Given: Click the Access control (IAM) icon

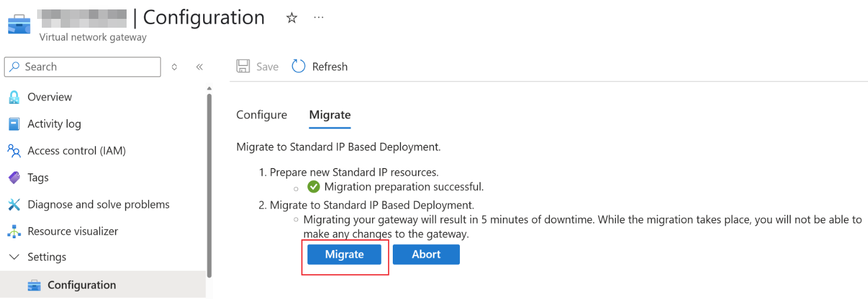Looking at the screenshot, I should 14,151.
